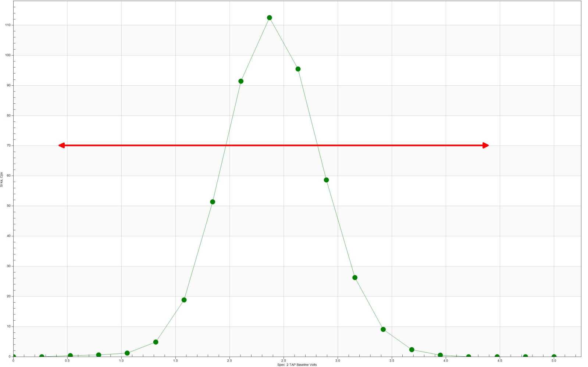Click the 70 label on the y-axis
Viewport: 588px width, 367px height.
tap(8, 146)
